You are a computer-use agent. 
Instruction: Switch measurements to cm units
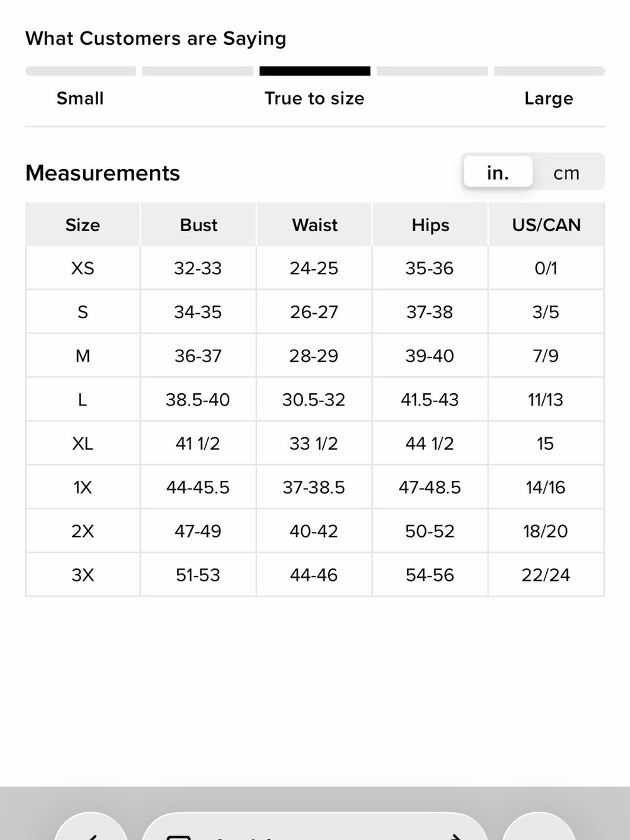click(566, 173)
